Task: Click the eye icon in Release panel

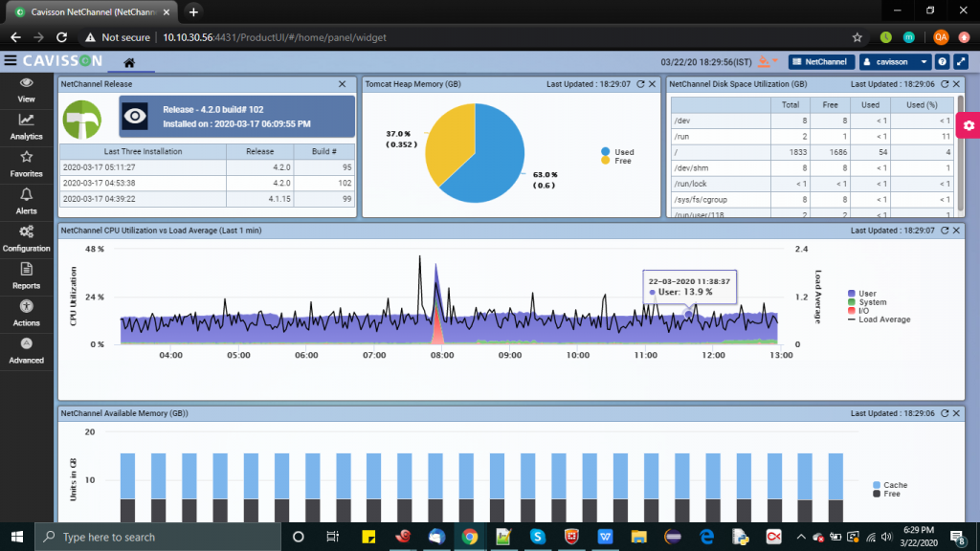Action: [135, 116]
